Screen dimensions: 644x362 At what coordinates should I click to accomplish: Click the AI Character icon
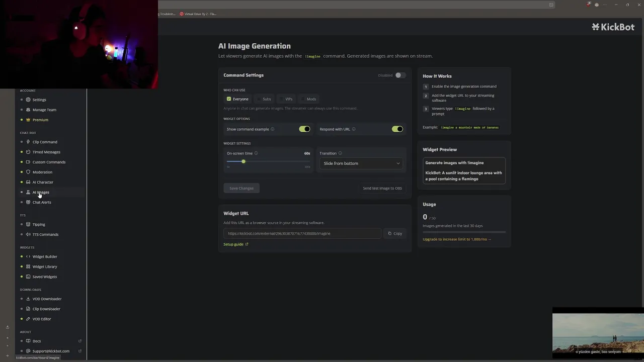click(28, 182)
